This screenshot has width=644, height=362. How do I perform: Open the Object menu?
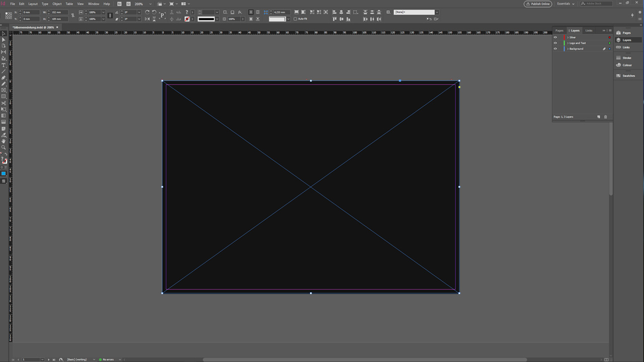click(57, 4)
